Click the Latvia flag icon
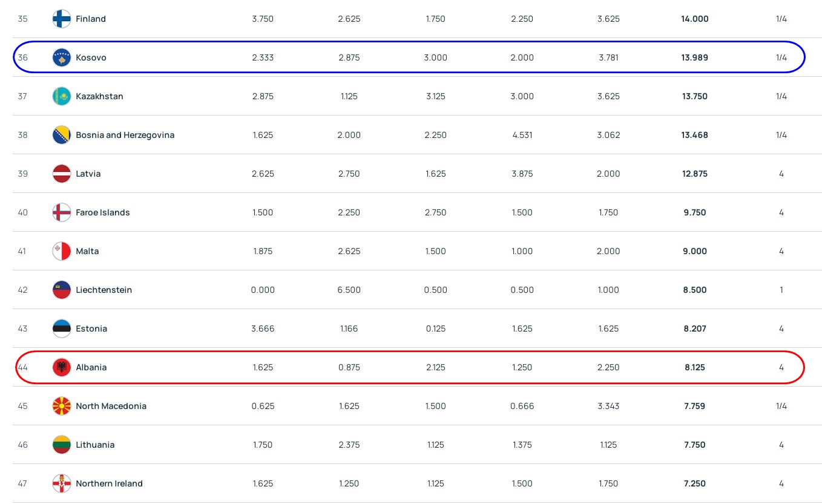Image resolution: width=822 pixels, height=504 pixels. pyautogui.click(x=62, y=174)
